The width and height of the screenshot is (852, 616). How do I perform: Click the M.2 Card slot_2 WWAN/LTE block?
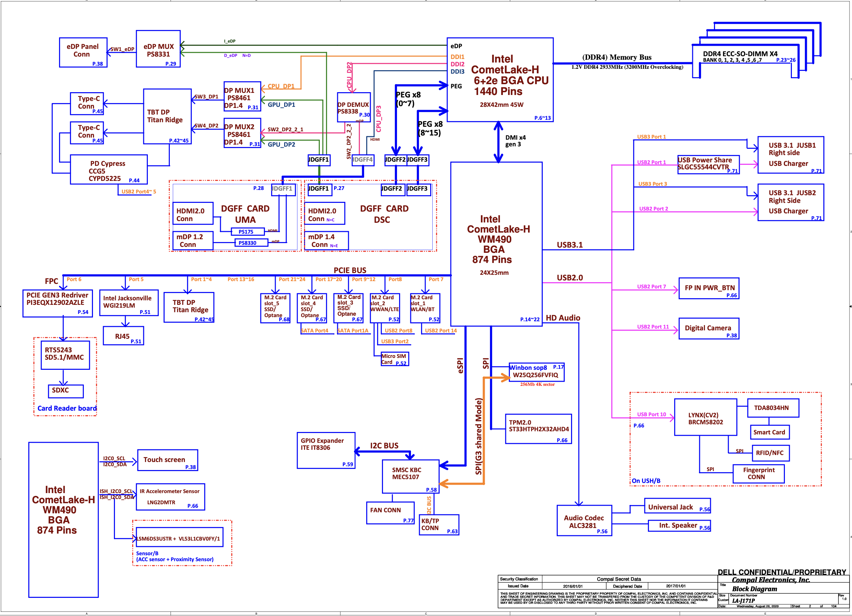tap(385, 308)
